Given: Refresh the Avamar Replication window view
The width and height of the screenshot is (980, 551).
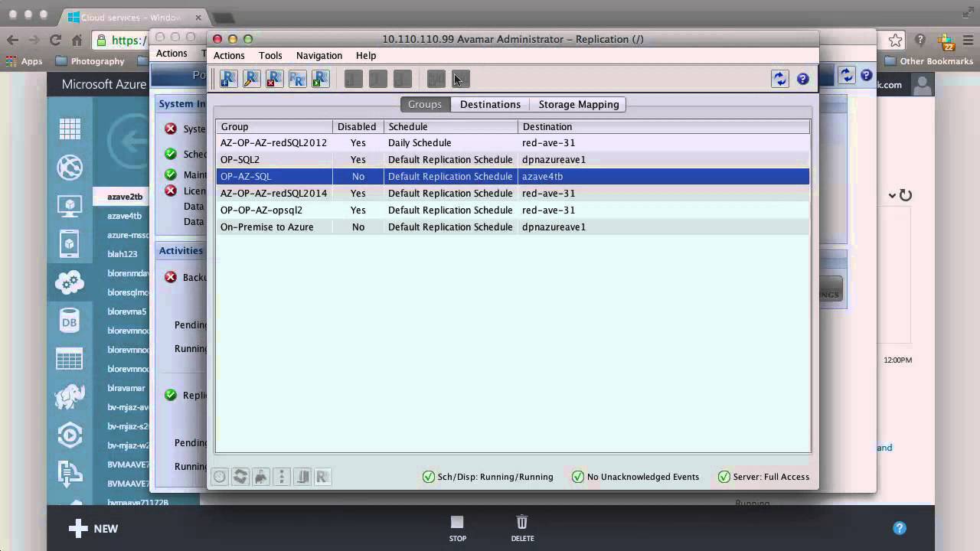Looking at the screenshot, I should (x=779, y=78).
